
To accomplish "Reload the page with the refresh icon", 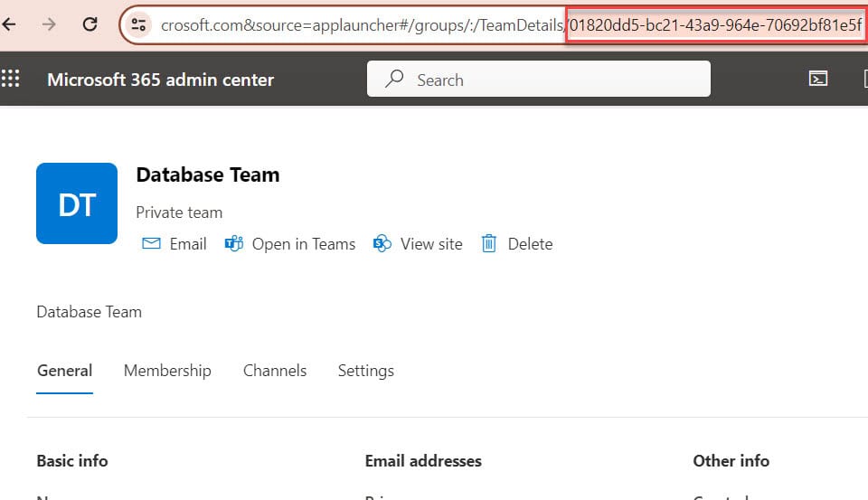I will point(90,24).
